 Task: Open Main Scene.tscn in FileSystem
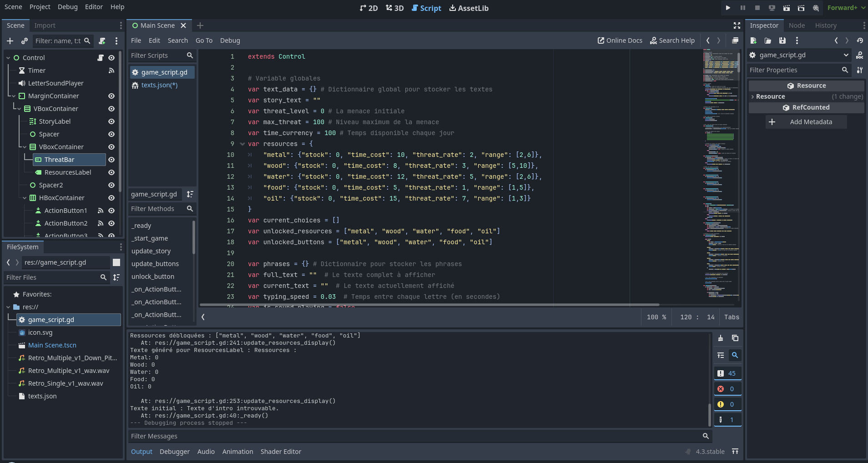click(x=52, y=345)
